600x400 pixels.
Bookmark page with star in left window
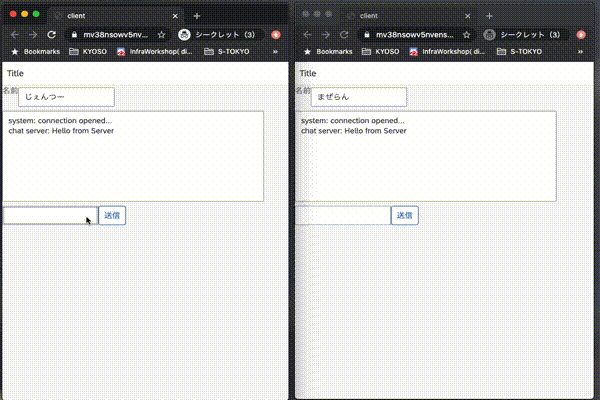(x=161, y=35)
